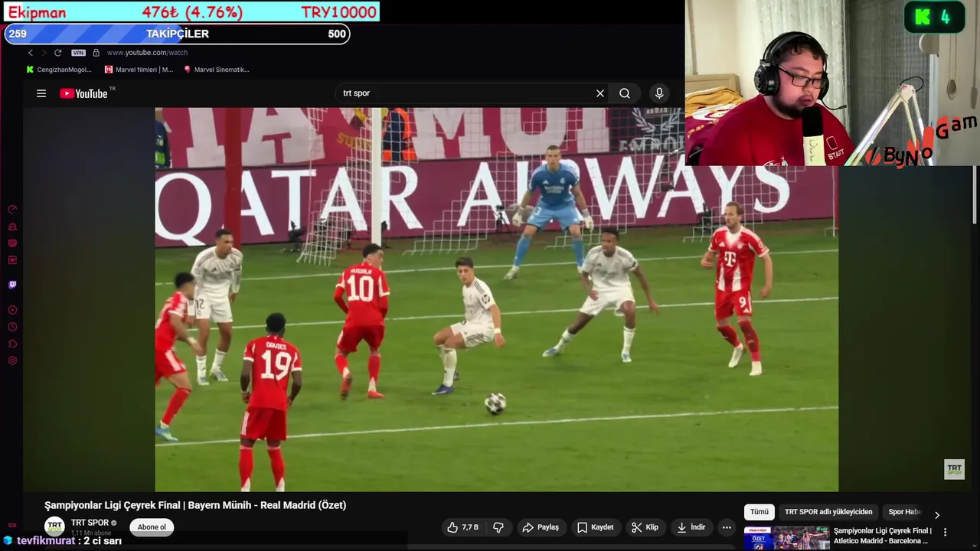Open the CengizhanMogol bookmark

[59, 70]
